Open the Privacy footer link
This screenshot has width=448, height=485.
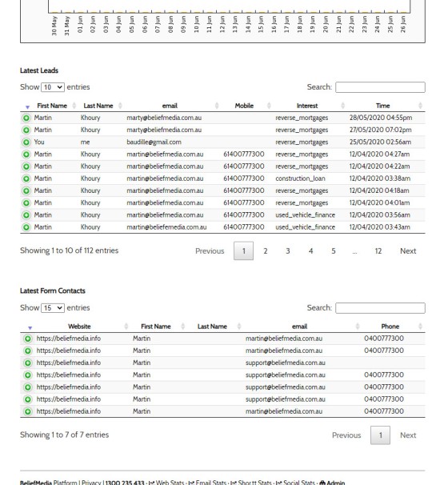pos(91,483)
